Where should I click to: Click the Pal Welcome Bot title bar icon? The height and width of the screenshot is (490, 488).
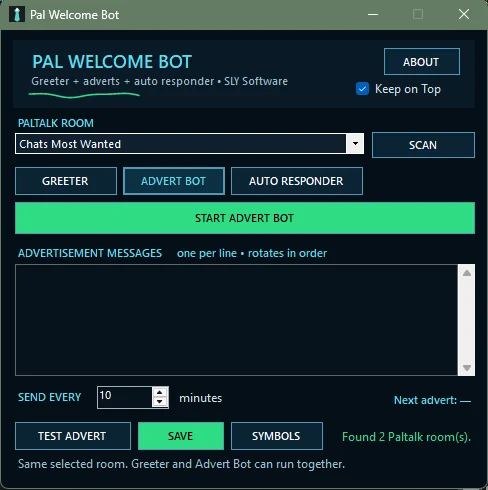17,14
